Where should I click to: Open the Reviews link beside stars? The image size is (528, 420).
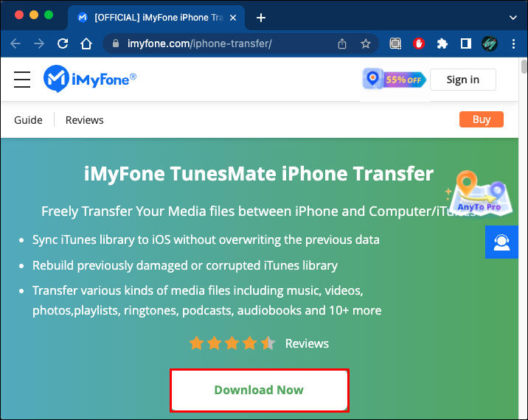click(x=307, y=343)
